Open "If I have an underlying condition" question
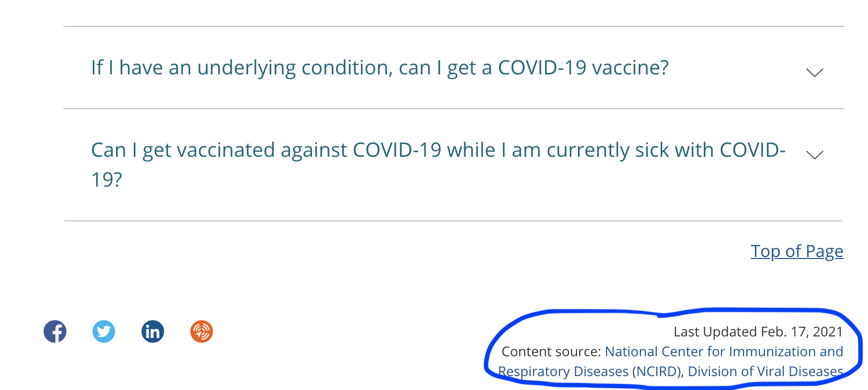 tap(380, 67)
